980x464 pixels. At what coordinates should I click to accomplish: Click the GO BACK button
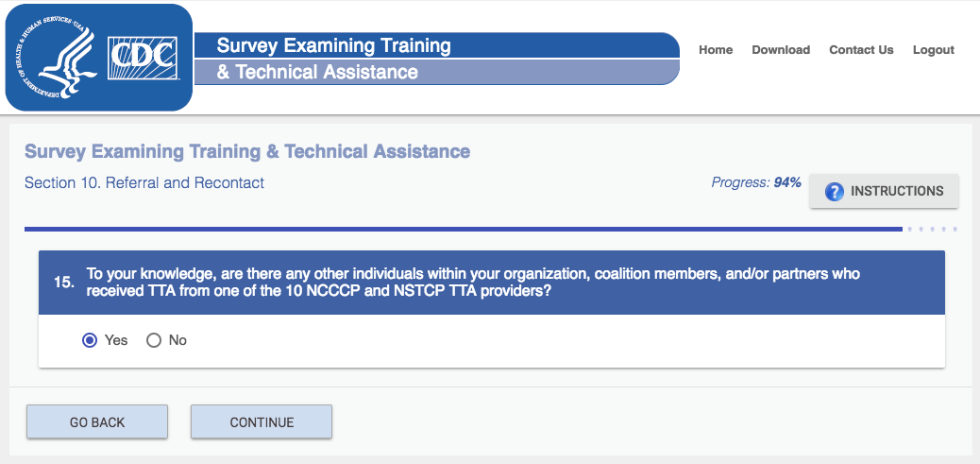pos(97,422)
